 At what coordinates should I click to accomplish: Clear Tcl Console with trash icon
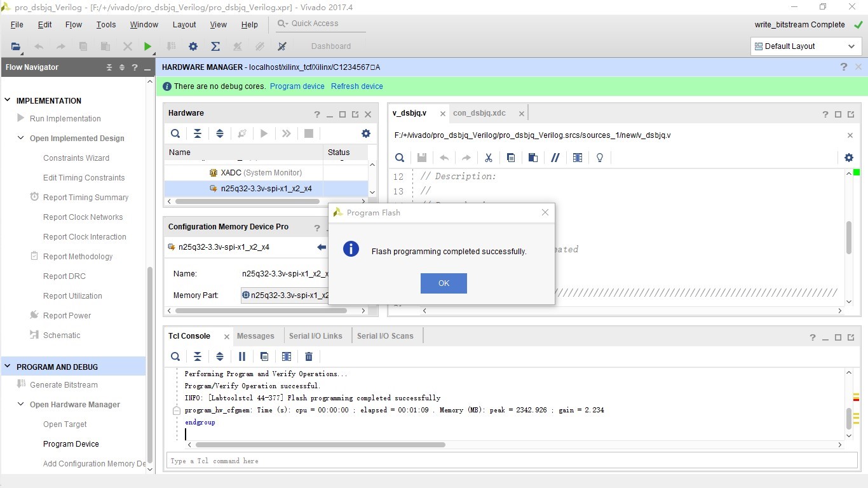[x=309, y=356]
